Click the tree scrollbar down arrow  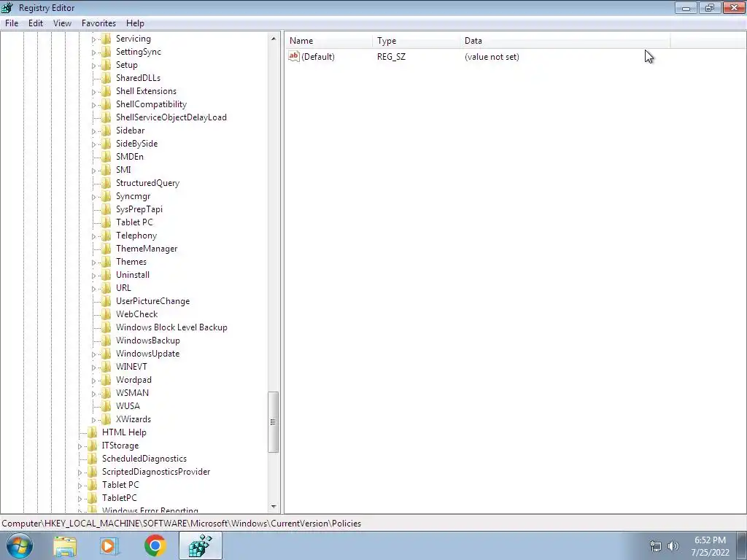click(x=274, y=507)
